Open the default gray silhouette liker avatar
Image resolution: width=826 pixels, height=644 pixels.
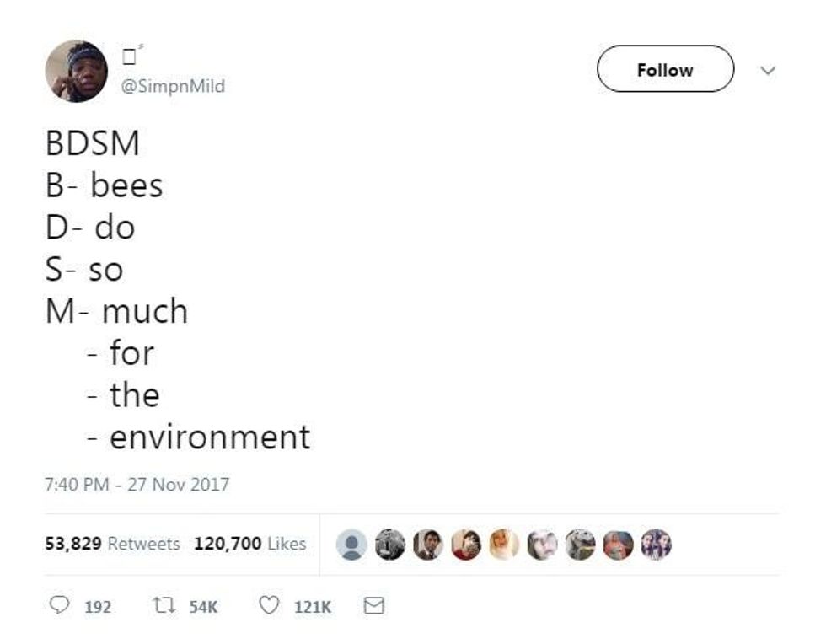351,545
